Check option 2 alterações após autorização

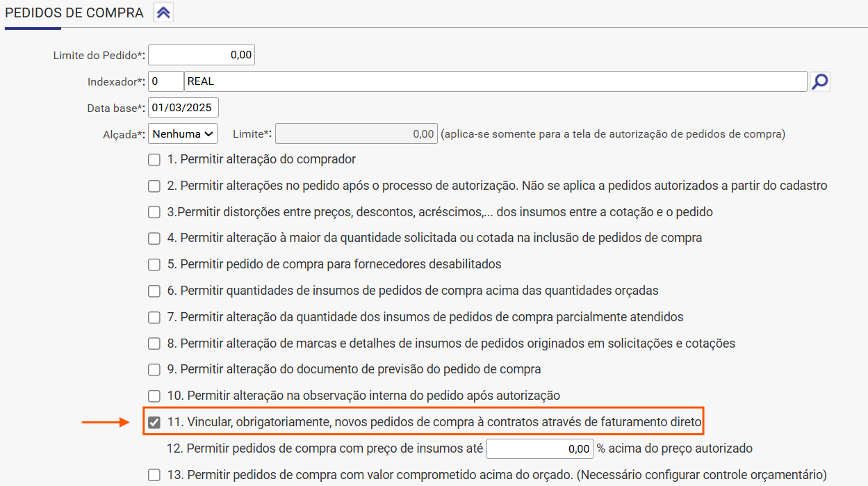click(x=154, y=186)
